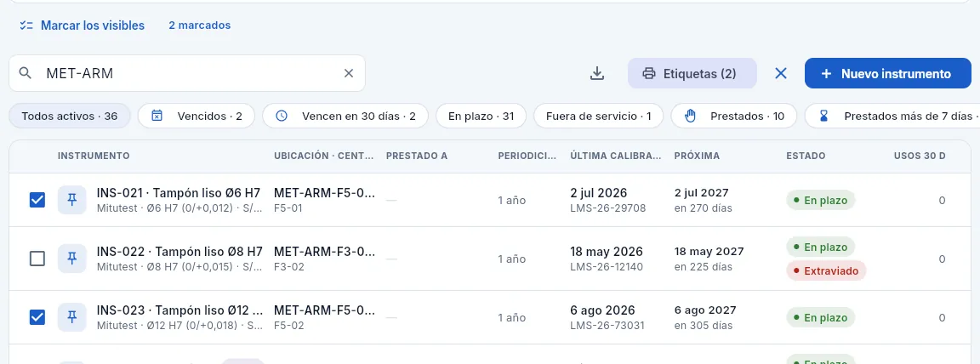Viewport: 980px width, 364px height.
Task: Click location code F5-01
Action: click(x=288, y=208)
